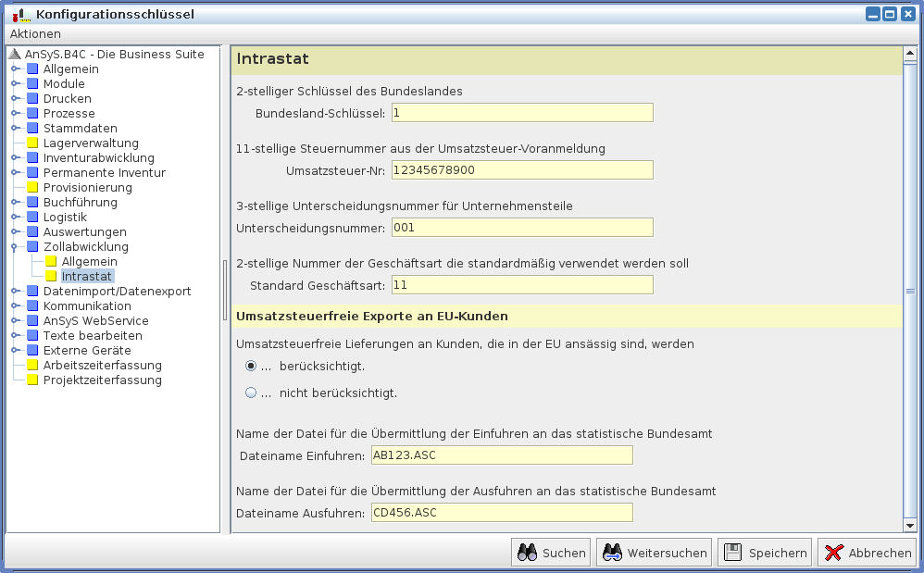This screenshot has width=924, height=573.
Task: Expand the Externe Geräte node
Action: (15, 351)
